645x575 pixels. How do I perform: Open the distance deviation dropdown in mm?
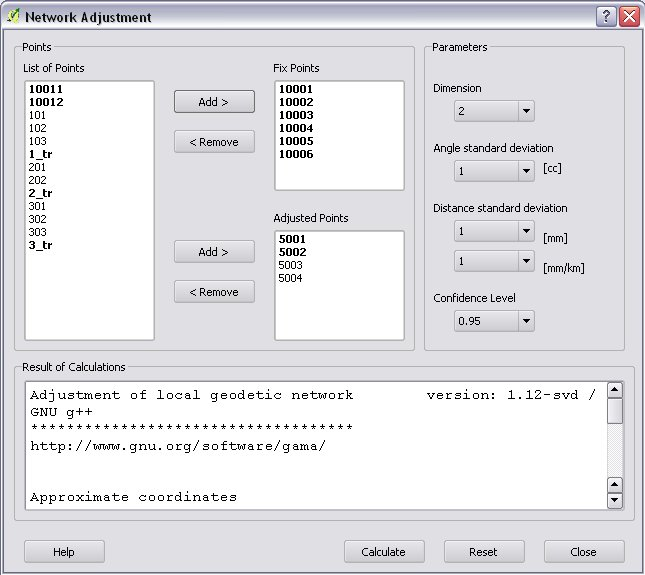point(493,231)
